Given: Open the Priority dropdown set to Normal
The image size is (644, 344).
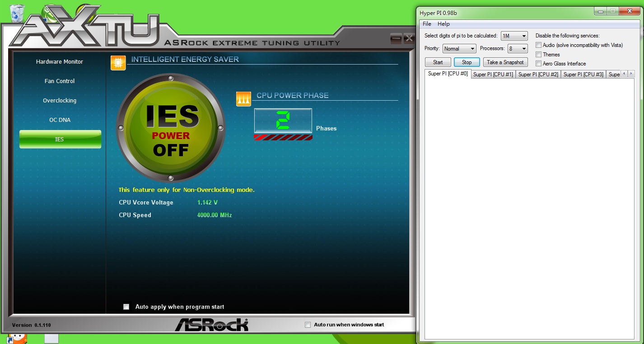Looking at the screenshot, I should coord(459,48).
